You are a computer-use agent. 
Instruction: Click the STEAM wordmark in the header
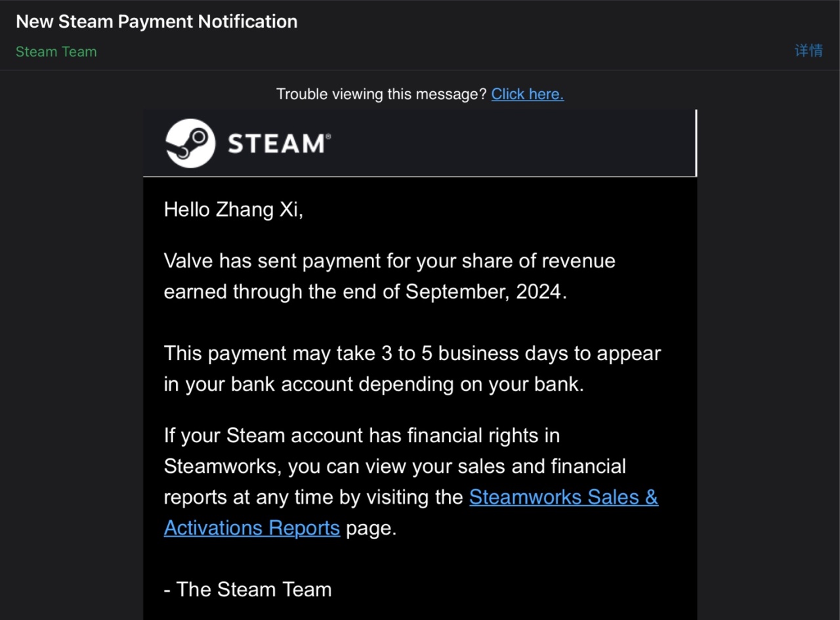pos(279,143)
